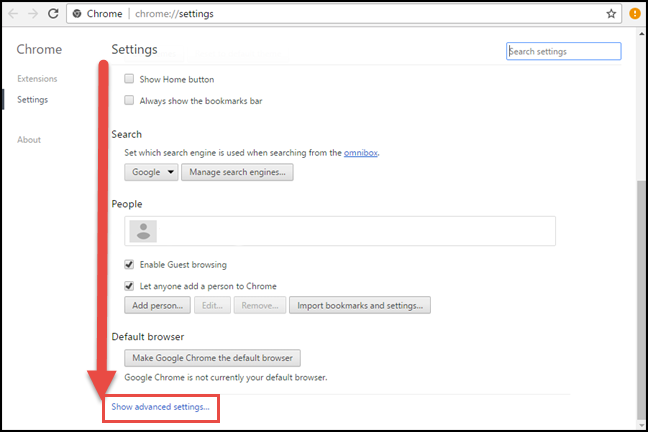Image resolution: width=648 pixels, height=432 pixels.
Task: Reload the page with refresh icon
Action: 53,14
